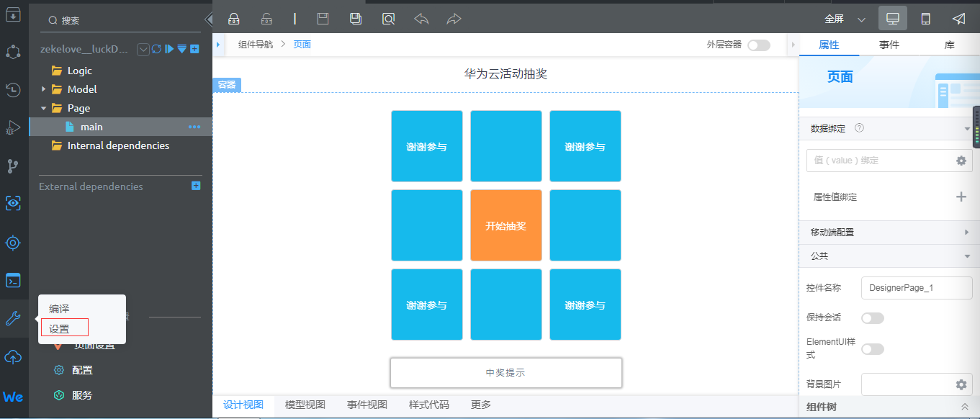This screenshot has width=980, height=419.
Task: Expand the component navigation arrow
Action: [217, 45]
